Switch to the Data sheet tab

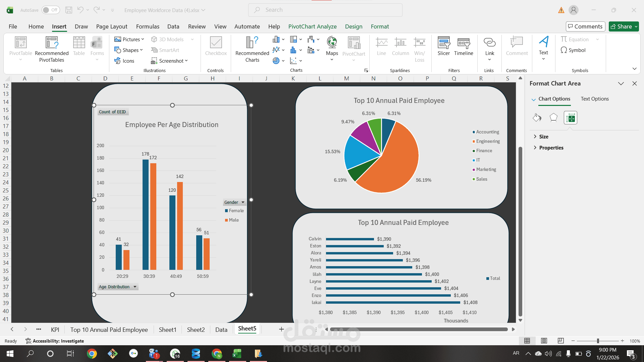click(x=221, y=329)
